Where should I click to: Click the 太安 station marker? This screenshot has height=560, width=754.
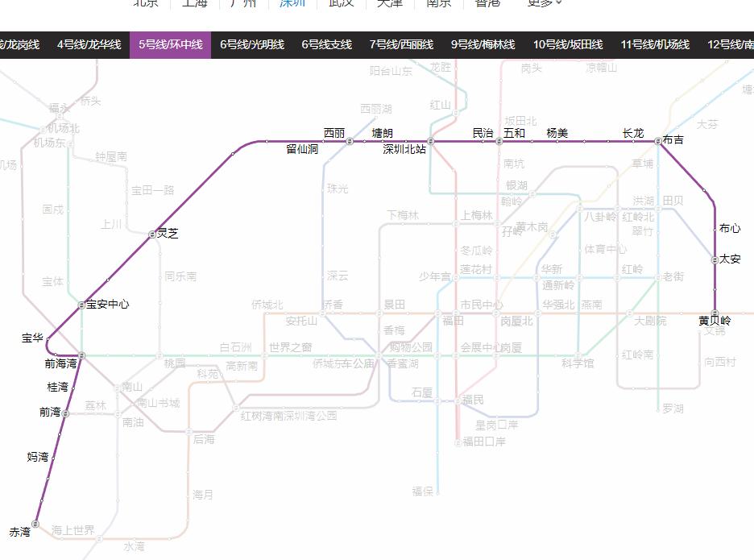(x=715, y=259)
